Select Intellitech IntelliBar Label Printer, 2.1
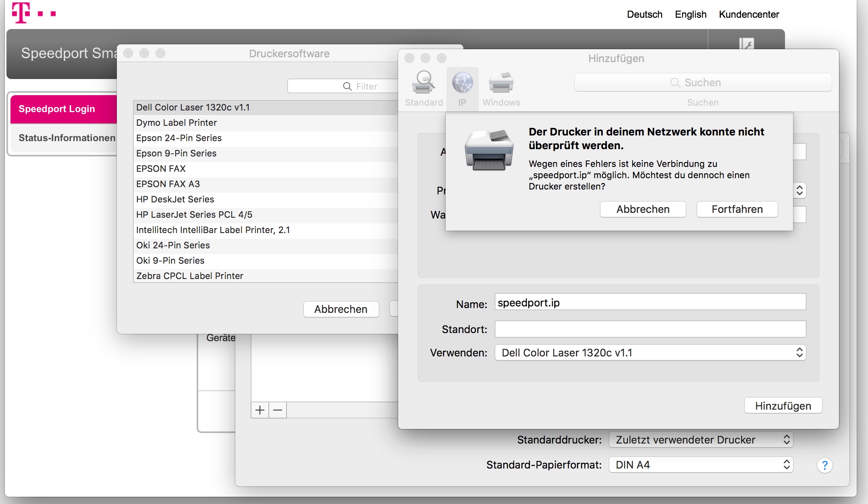The height and width of the screenshot is (504, 868). point(266,230)
